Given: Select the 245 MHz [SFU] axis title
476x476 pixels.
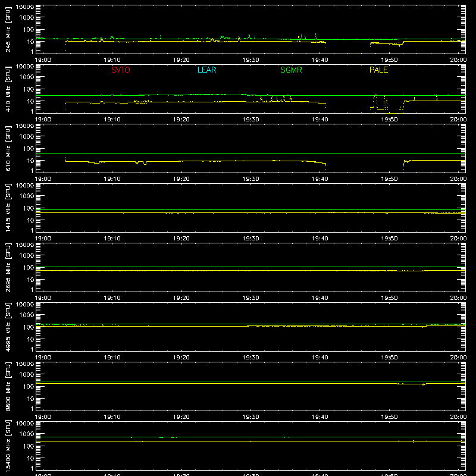Looking at the screenshot, I should 8,29.
